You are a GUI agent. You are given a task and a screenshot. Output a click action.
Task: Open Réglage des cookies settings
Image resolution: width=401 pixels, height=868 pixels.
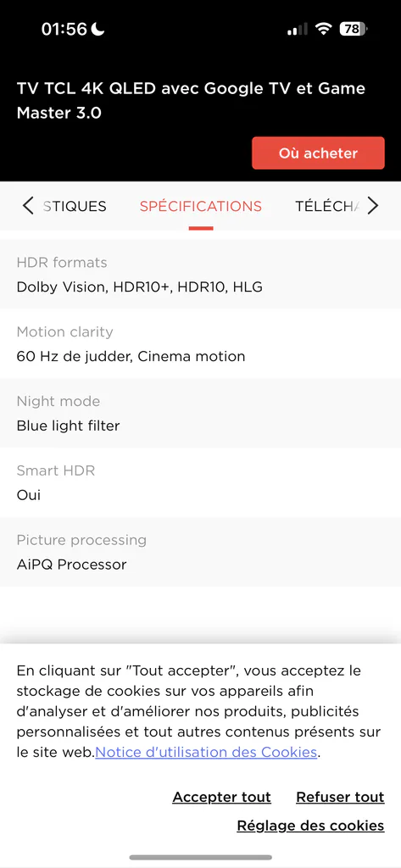[x=311, y=826]
